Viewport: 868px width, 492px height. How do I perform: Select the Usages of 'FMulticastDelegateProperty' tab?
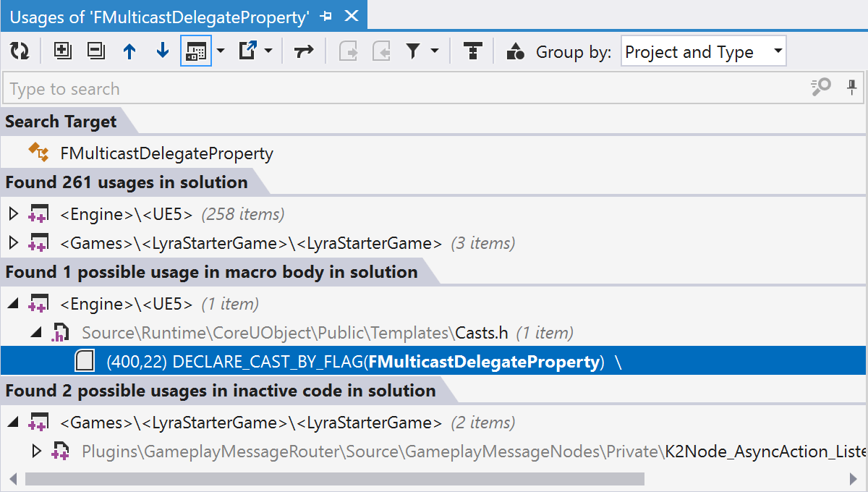point(159,16)
